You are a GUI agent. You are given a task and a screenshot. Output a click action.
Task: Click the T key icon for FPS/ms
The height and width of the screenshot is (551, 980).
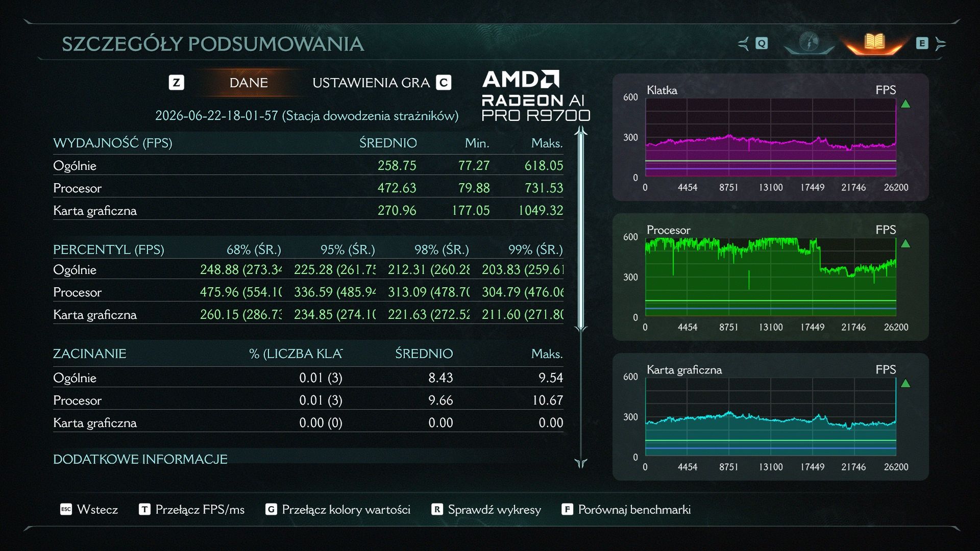[144, 509]
